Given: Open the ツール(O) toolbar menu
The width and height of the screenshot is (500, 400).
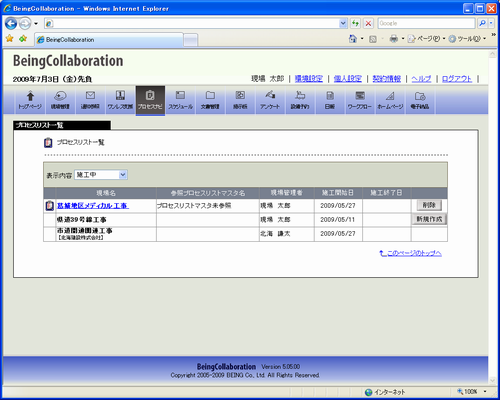Looking at the screenshot, I should coord(467,39).
